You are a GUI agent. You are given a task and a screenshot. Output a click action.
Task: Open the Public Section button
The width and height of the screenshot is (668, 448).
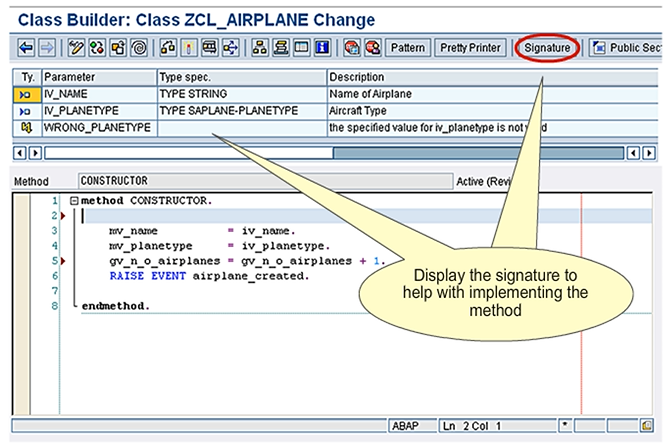click(x=626, y=47)
